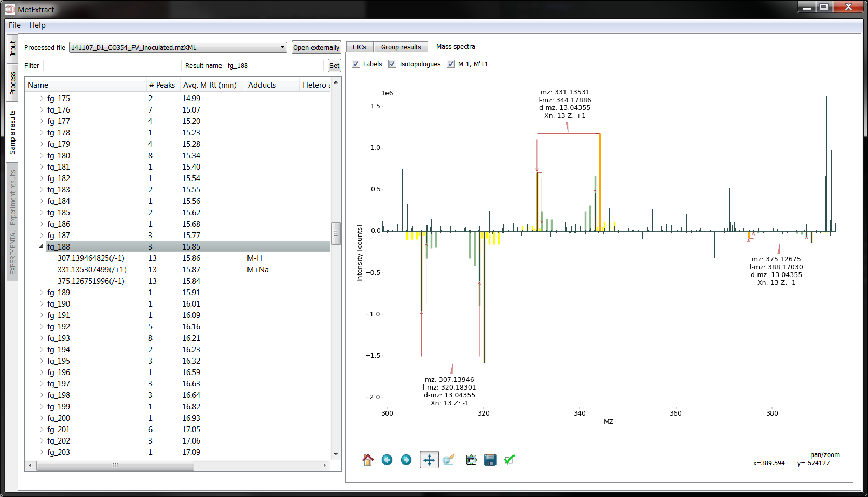Select the fg_192 row
The height and width of the screenshot is (497, 868).
click(178, 326)
